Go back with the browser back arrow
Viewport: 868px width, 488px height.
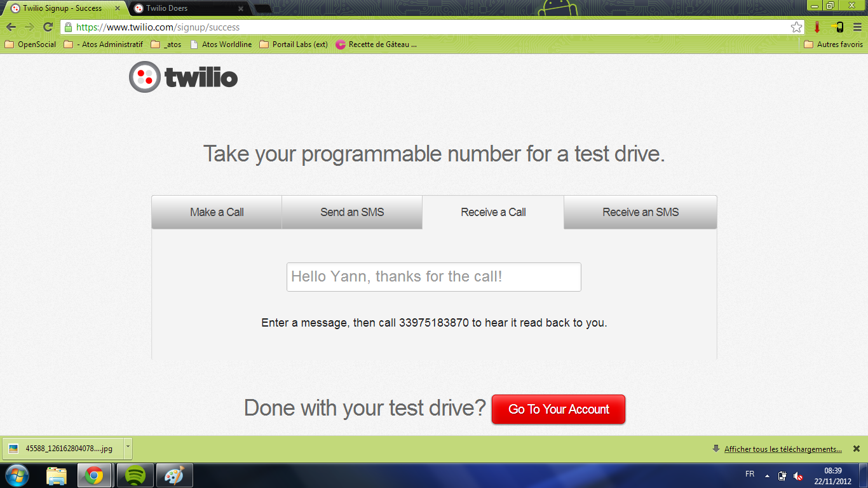coord(11,27)
